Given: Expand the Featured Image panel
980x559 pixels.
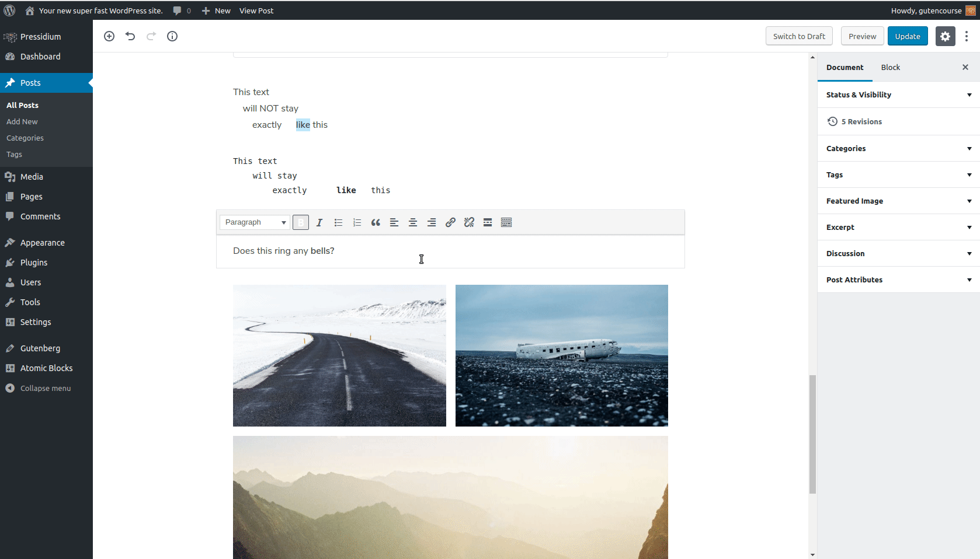Looking at the screenshot, I should click(x=898, y=201).
